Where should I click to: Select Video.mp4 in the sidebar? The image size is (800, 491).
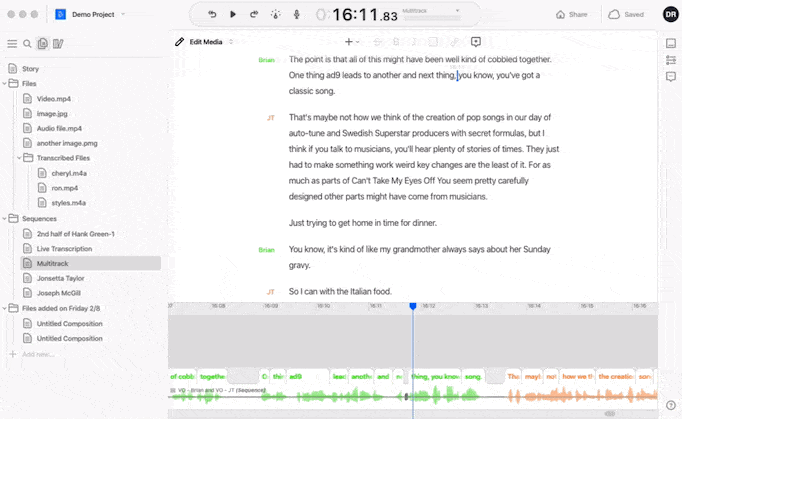(x=54, y=99)
